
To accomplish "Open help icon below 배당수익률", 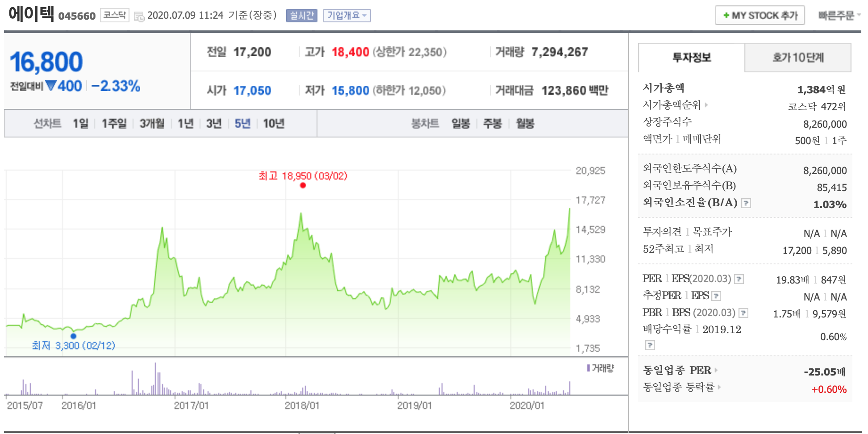I will coord(650,345).
